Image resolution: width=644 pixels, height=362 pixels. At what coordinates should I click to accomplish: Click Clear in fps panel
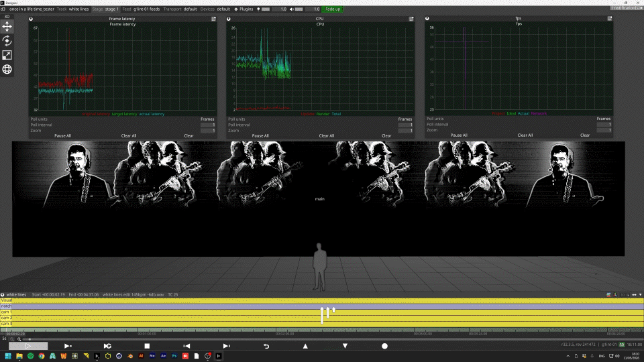click(x=585, y=135)
